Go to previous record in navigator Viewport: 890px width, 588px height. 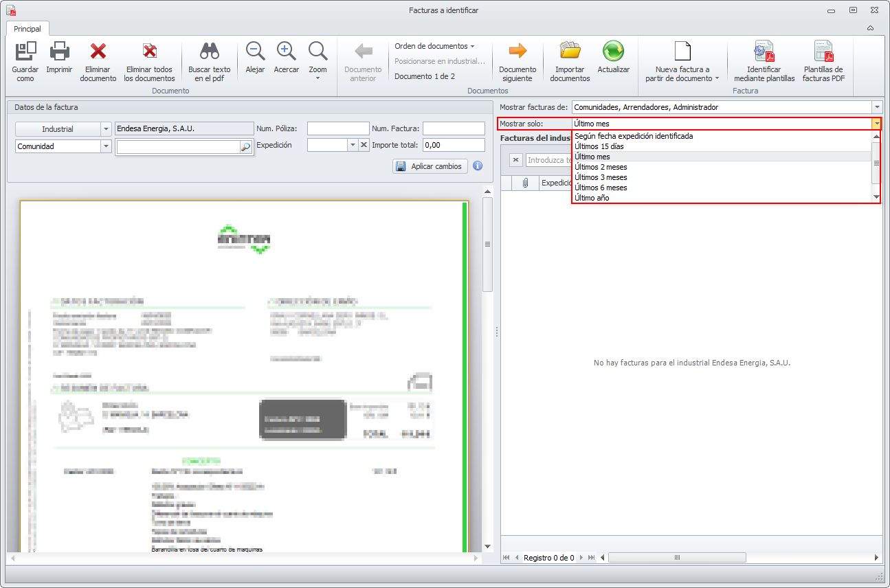coord(518,558)
